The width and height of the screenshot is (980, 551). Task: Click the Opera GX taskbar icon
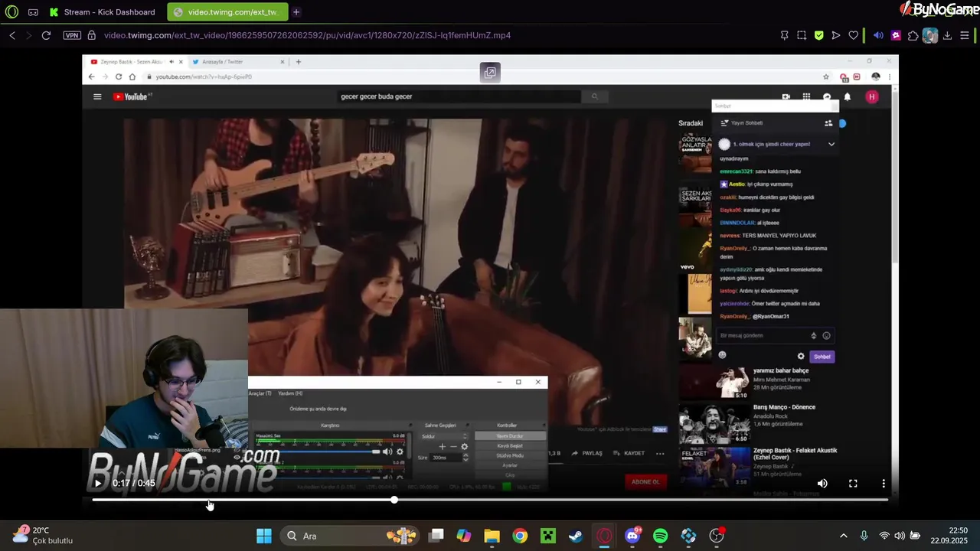point(604,536)
